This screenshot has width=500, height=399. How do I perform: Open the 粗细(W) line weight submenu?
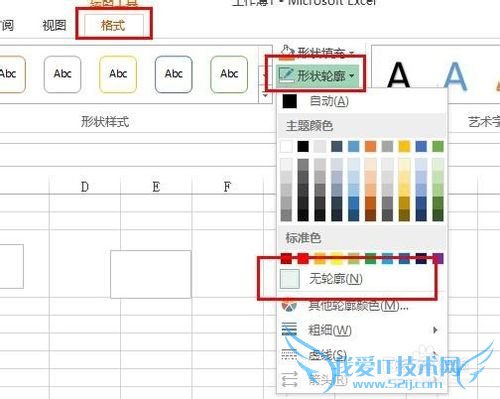tap(362, 330)
